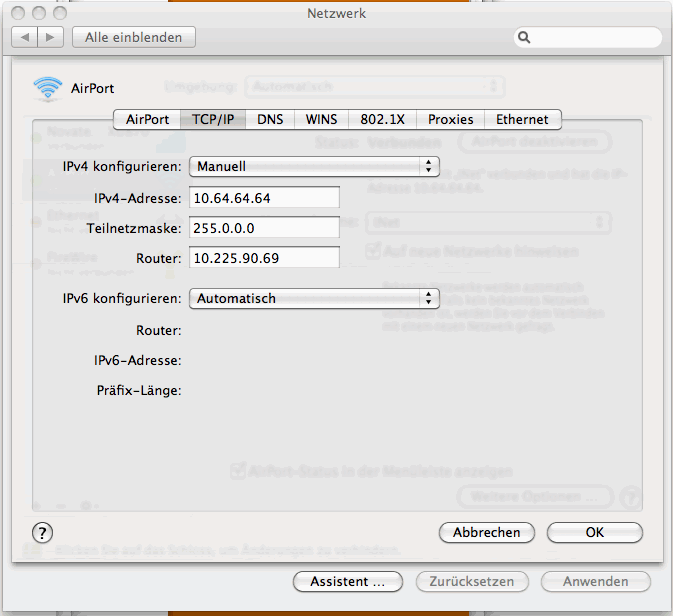Go to the 802.1X tab
Screen dimensions: 673x616
tap(382, 119)
